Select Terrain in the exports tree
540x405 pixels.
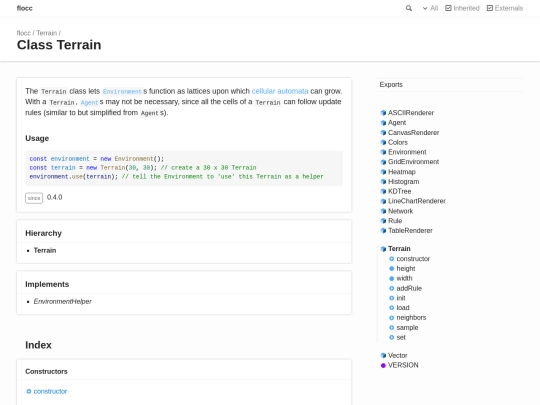click(x=399, y=249)
